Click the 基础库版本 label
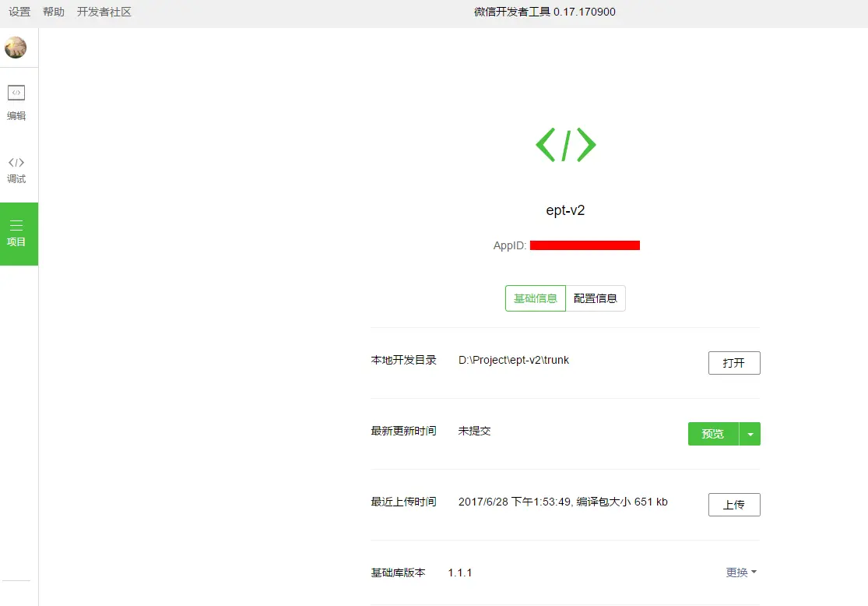The image size is (868, 606). point(398,573)
